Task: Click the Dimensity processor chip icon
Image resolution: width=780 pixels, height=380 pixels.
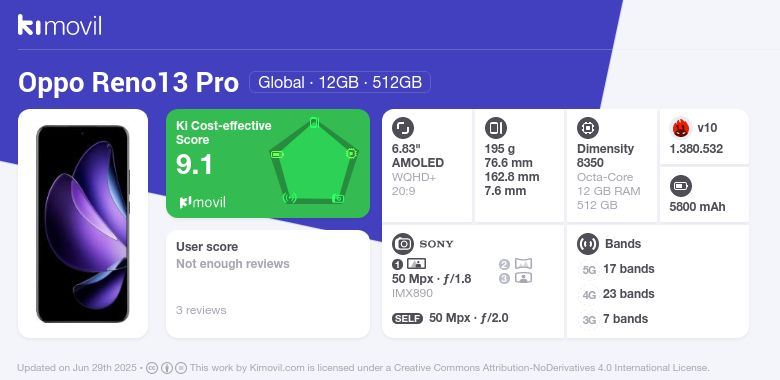Action: click(588, 128)
